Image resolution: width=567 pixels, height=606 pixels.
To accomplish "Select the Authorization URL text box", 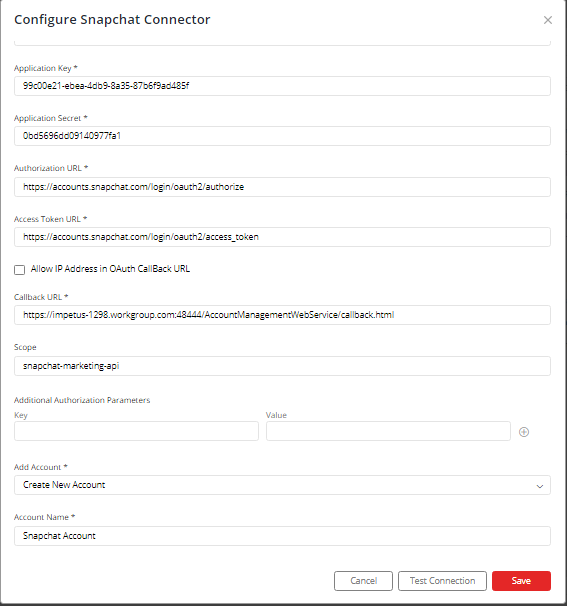I will (x=282, y=187).
